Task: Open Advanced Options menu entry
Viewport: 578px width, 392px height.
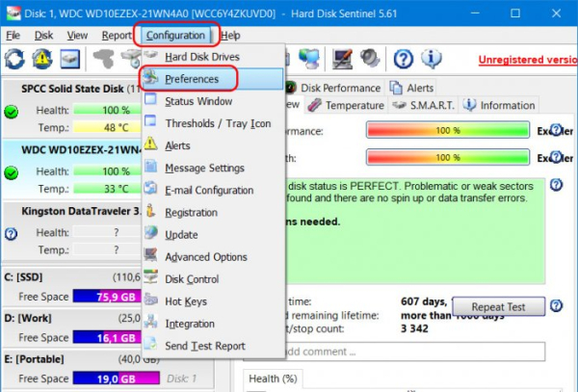Action: click(x=205, y=257)
